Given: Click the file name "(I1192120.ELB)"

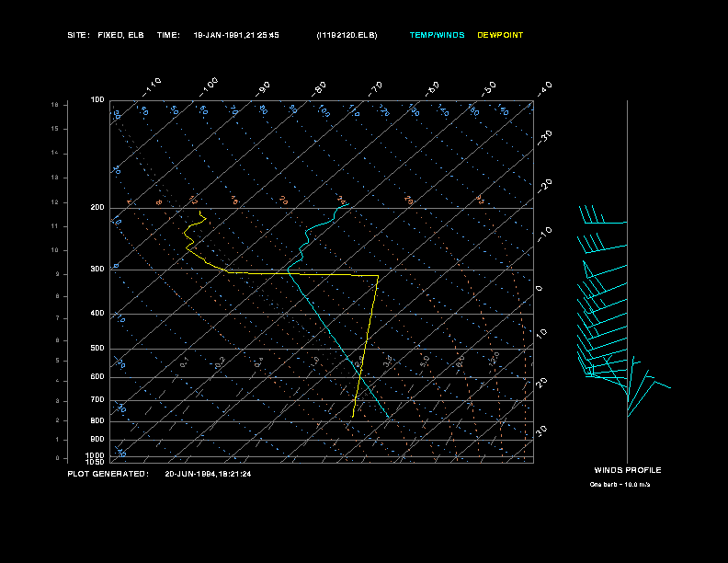Looking at the screenshot, I should [347, 35].
